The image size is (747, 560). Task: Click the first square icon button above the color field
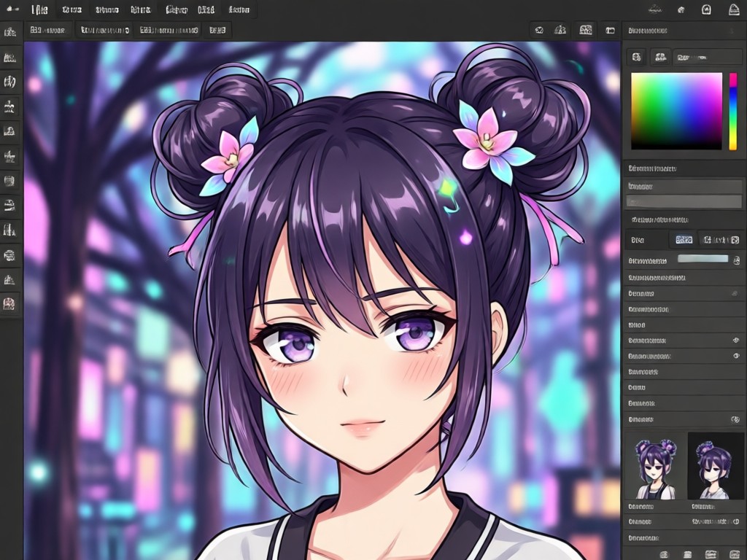tap(636, 57)
